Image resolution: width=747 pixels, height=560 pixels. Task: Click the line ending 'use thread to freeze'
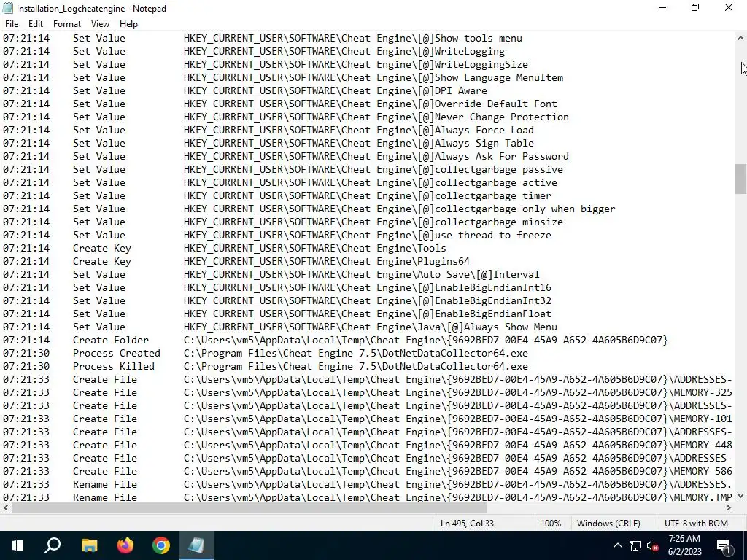[x=277, y=236]
